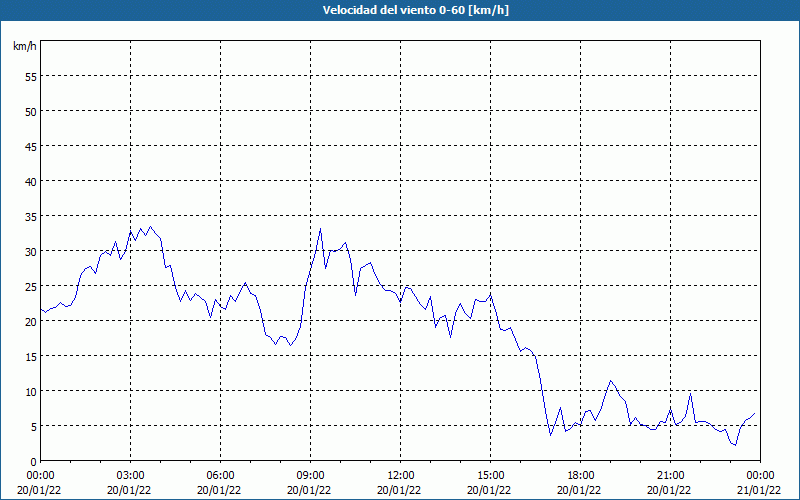
Task: Click the y-axis value 40
Action: [31, 182]
